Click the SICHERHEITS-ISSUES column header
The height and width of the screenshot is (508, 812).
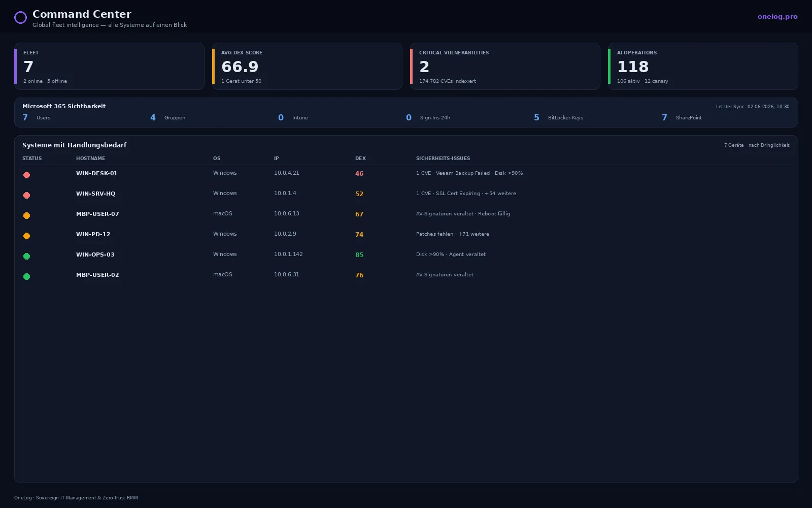[x=443, y=158]
